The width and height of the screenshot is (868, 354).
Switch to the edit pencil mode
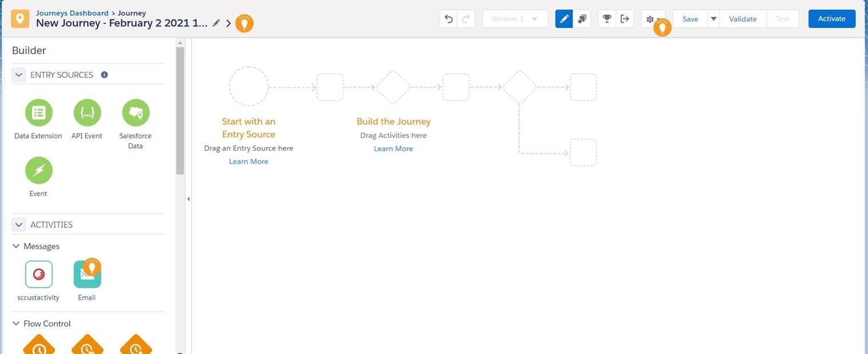pyautogui.click(x=564, y=18)
